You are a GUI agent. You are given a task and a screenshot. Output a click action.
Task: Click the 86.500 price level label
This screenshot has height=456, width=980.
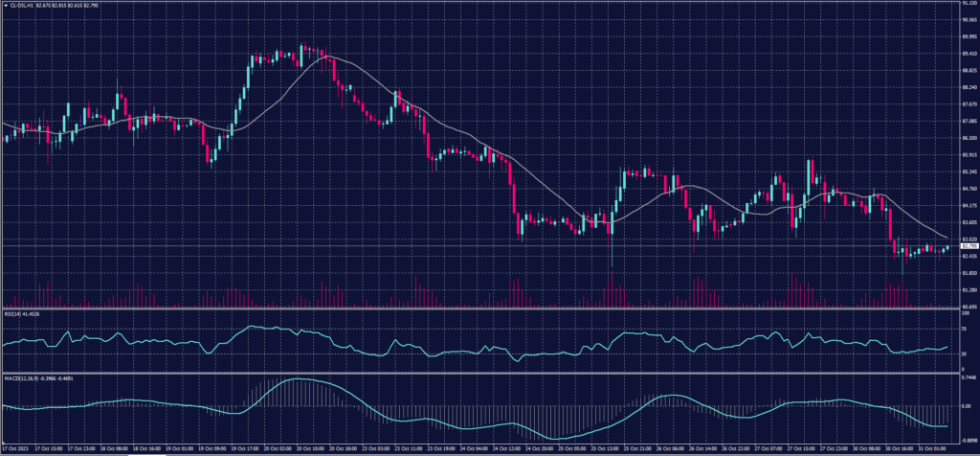[x=968, y=138]
